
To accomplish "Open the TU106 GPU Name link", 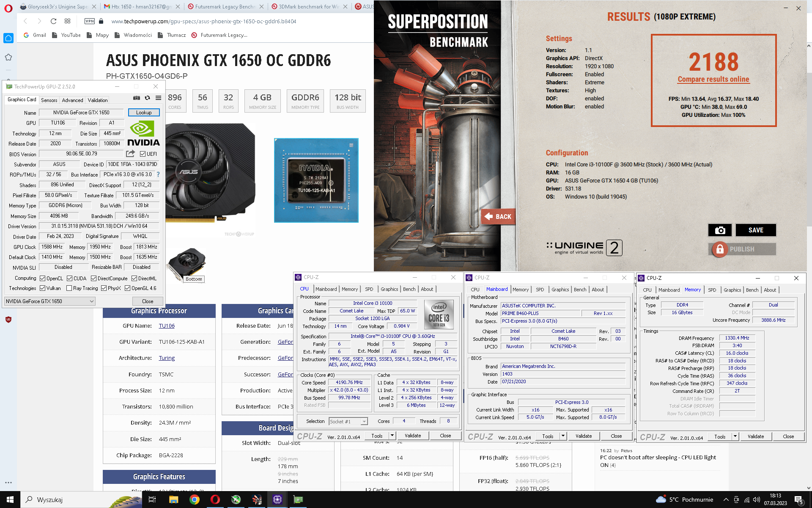I will (x=167, y=326).
